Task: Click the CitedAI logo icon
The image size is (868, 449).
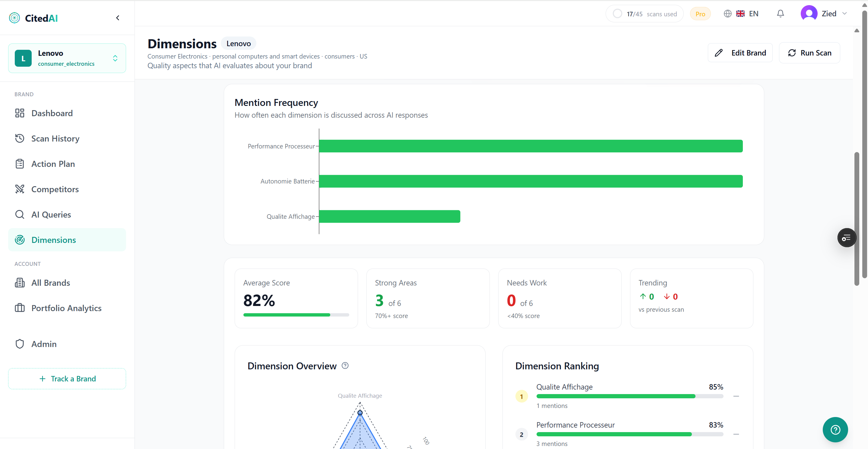Action: (14, 18)
